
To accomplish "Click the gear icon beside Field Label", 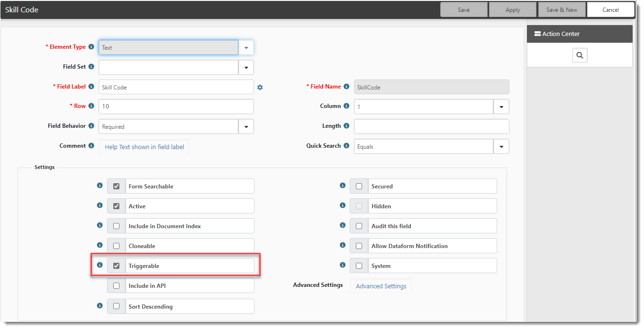I will pyautogui.click(x=260, y=87).
